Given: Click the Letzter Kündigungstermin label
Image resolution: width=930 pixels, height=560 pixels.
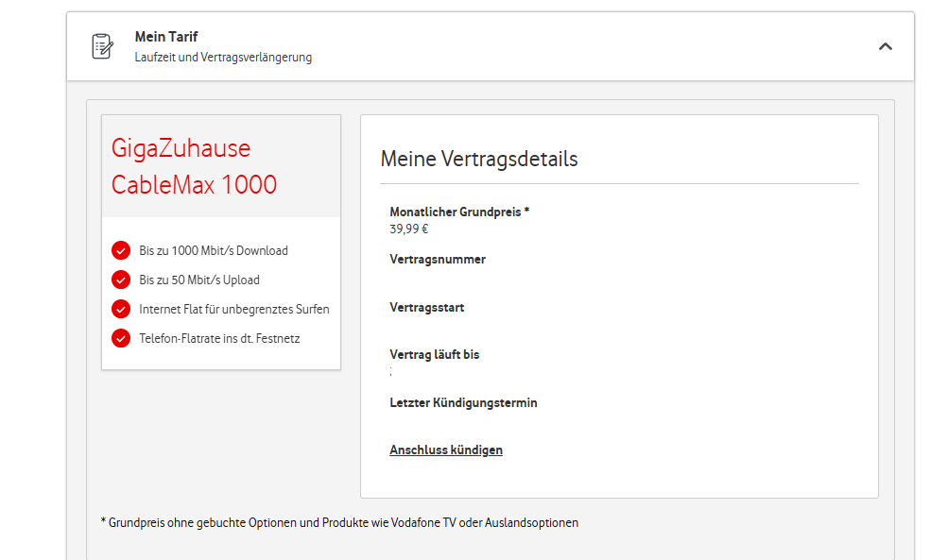Looking at the screenshot, I should click(x=463, y=402).
